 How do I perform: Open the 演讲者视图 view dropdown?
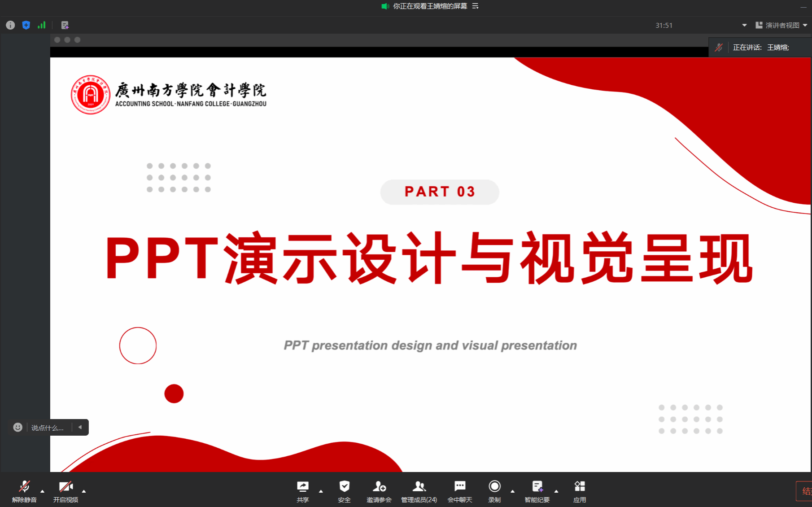[781, 25]
